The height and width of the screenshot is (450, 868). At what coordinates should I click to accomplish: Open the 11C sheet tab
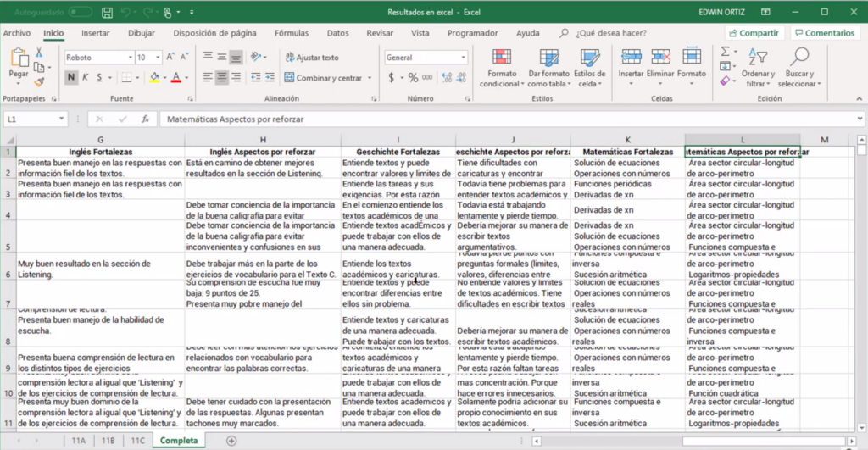pos(138,441)
